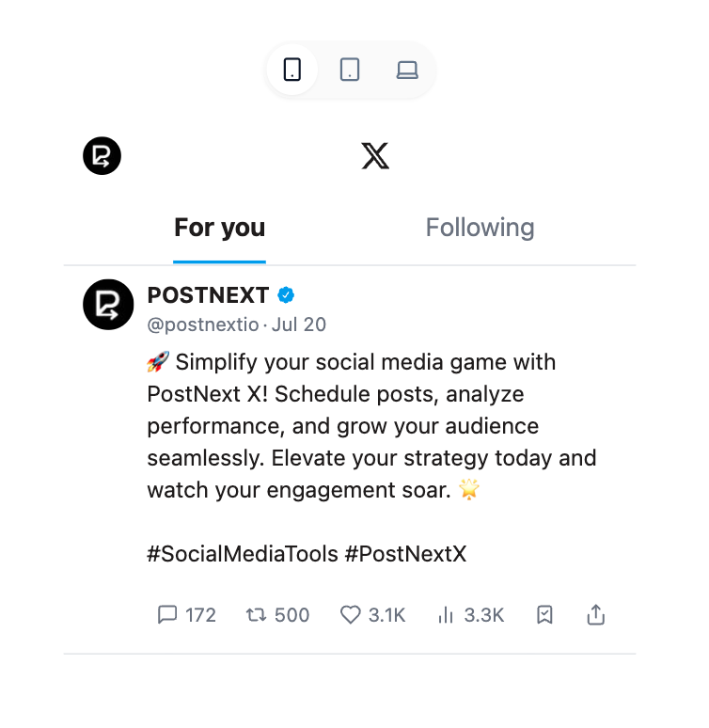
Task: Click the POSTNEXT tweet avatar
Action: 108,305
